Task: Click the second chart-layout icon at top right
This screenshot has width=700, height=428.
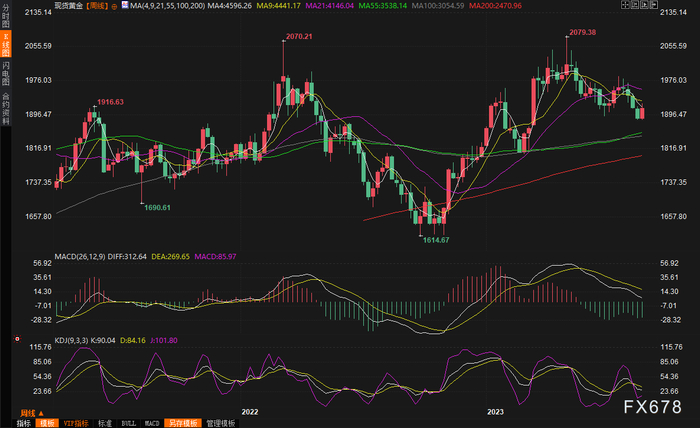Action: pyautogui.click(x=635, y=5)
